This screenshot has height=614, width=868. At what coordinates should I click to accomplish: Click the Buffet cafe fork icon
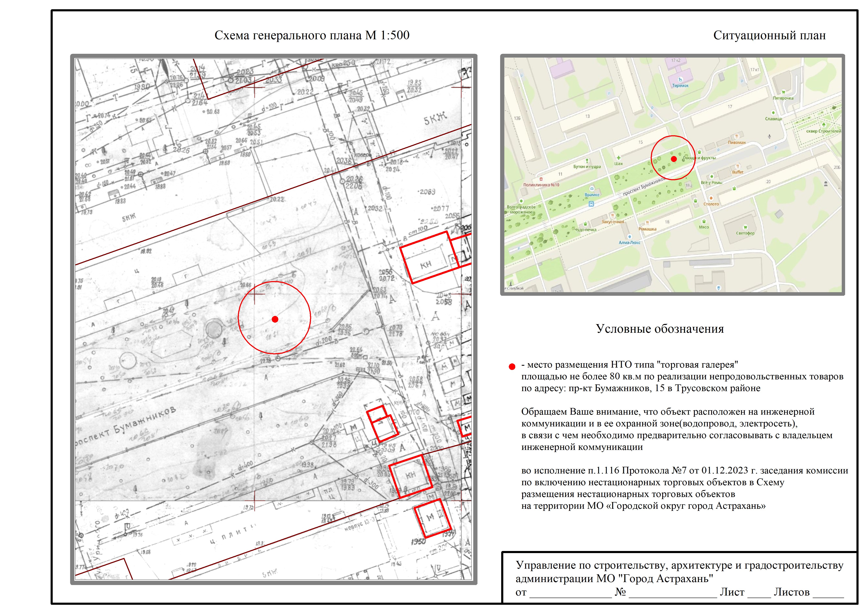738,166
